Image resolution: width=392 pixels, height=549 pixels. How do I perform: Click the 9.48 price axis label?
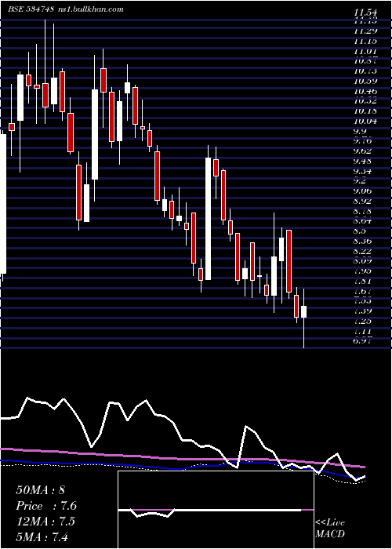point(362,162)
